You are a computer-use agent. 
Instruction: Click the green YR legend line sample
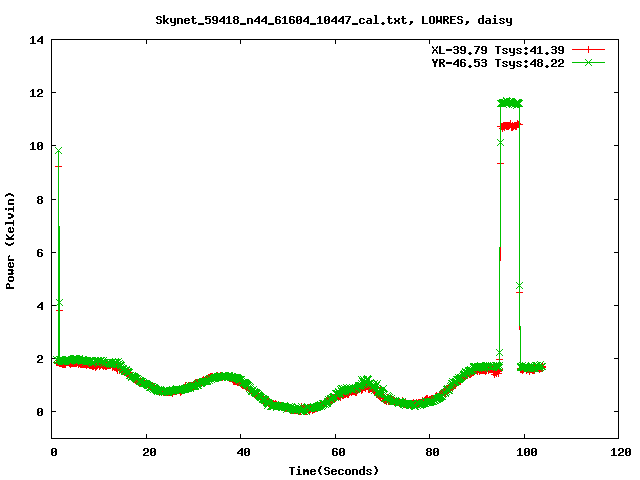588,62
